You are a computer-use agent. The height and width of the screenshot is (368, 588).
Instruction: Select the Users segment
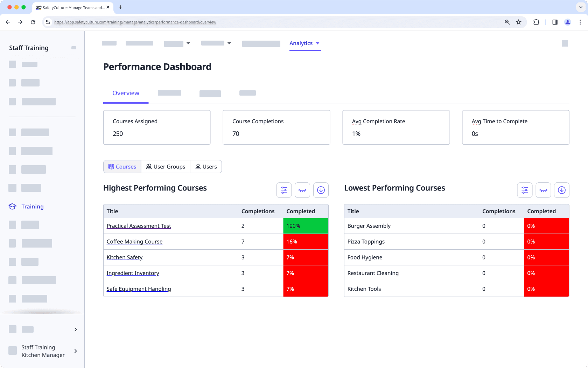pyautogui.click(x=206, y=167)
